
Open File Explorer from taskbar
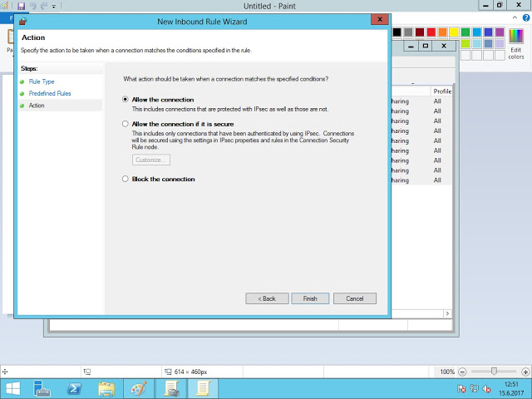106,388
